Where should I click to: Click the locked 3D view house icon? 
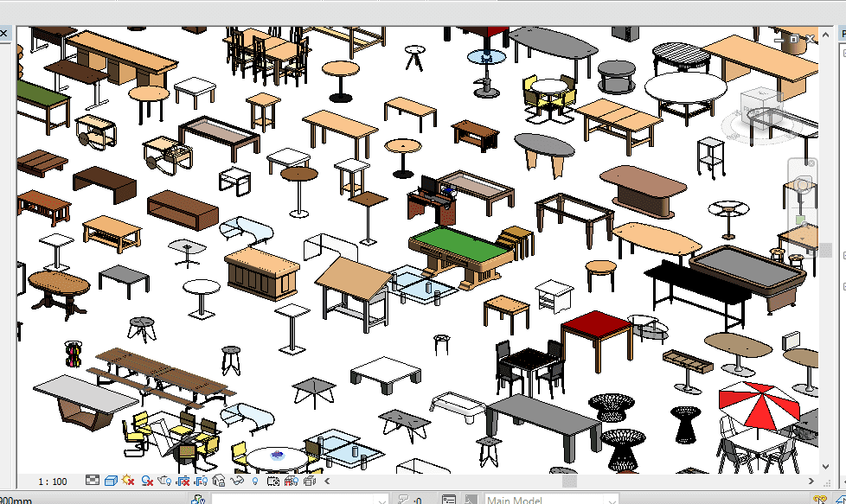(219, 481)
